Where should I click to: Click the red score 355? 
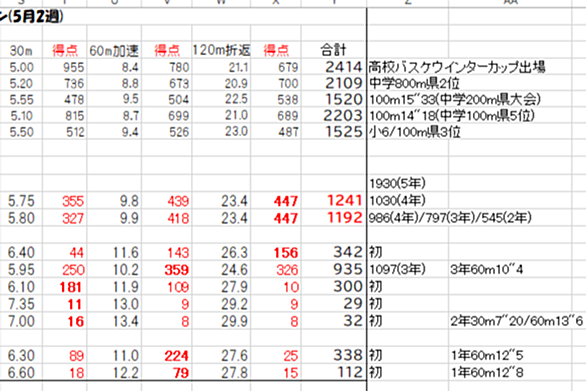coord(73,201)
